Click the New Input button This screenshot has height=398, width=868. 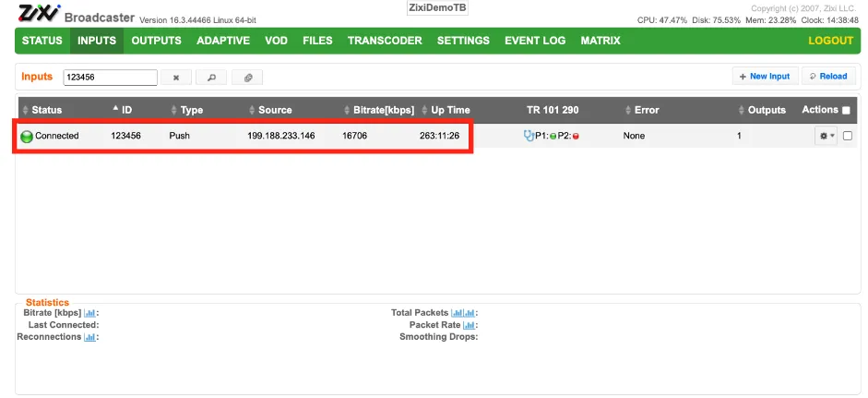pos(765,77)
